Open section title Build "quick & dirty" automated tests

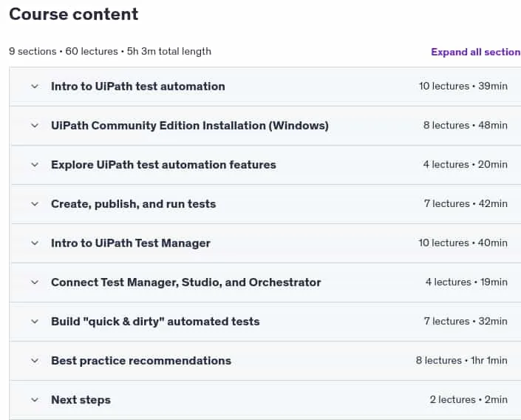coord(155,322)
